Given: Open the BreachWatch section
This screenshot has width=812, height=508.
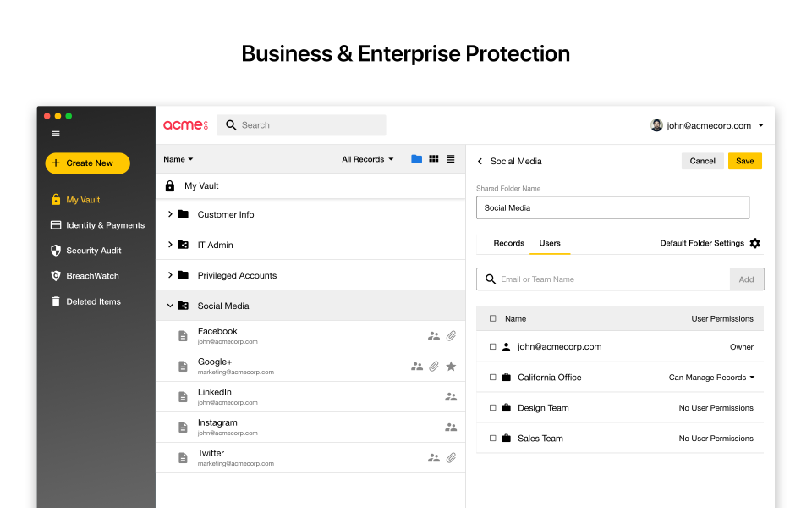Looking at the screenshot, I should [88, 275].
